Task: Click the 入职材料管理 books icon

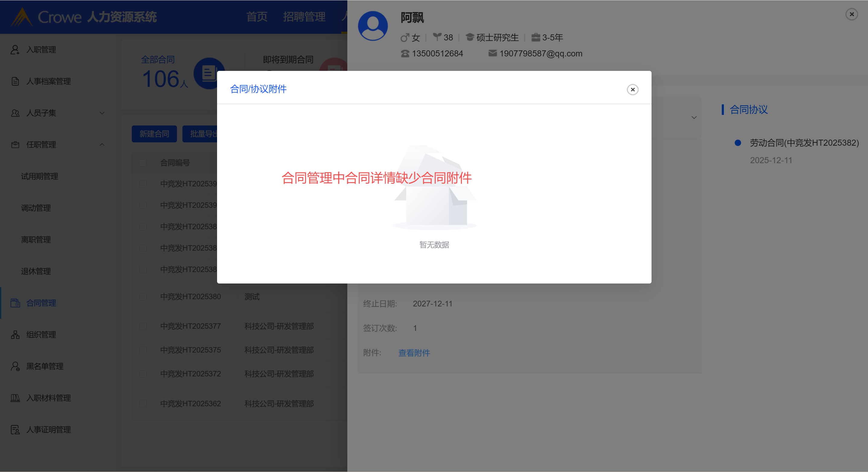Action: 15,398
